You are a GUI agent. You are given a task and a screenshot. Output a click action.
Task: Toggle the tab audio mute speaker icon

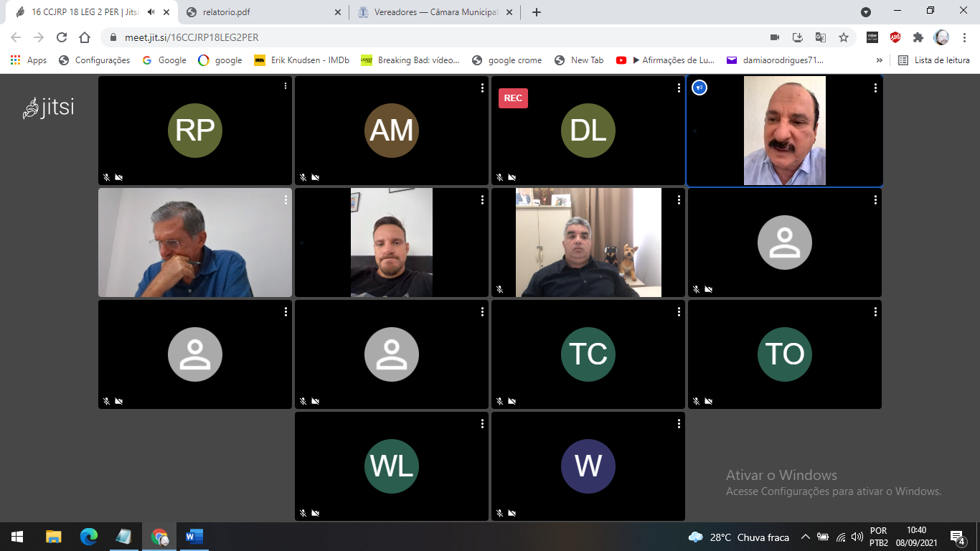point(151,12)
